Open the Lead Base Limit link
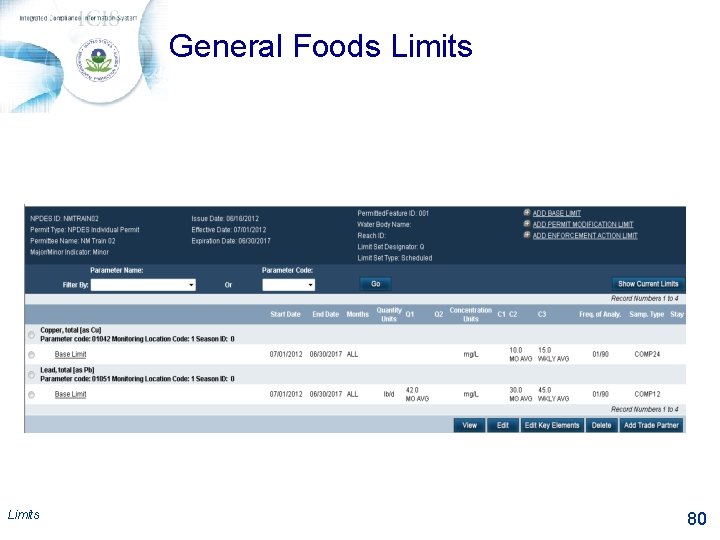This screenshot has height=540, width=720. point(70,394)
